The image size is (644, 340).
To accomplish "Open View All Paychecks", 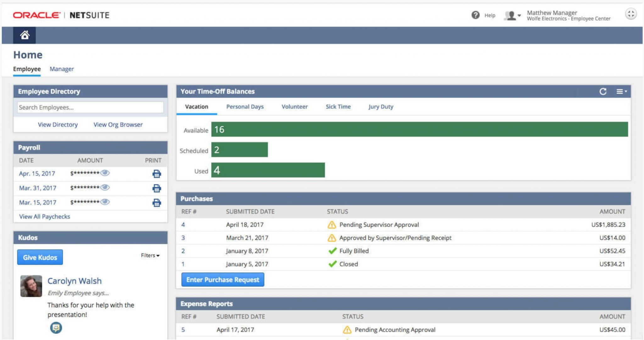I will (x=44, y=216).
